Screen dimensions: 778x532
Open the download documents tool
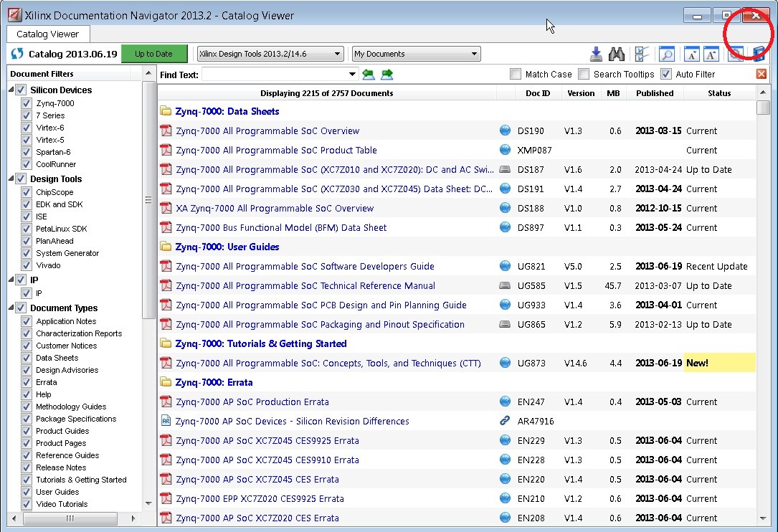[x=596, y=54]
